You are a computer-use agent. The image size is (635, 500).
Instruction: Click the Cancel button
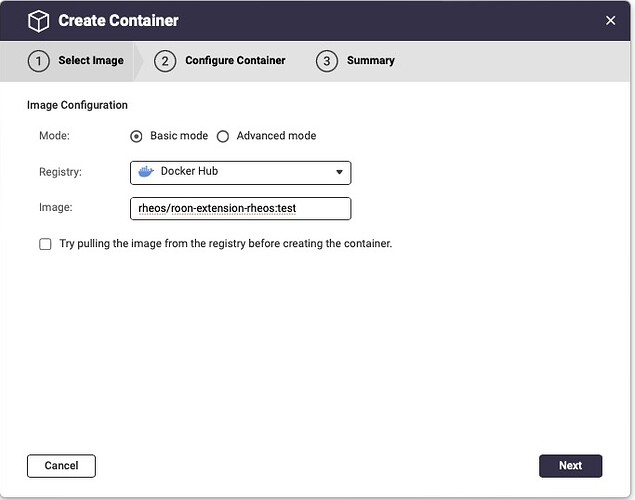[x=62, y=466]
